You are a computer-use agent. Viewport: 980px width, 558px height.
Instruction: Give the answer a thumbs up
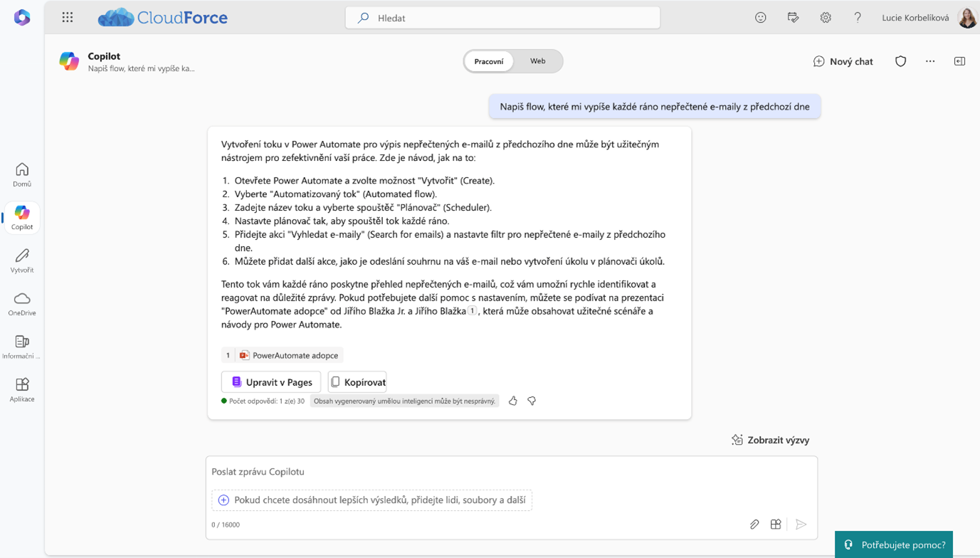(x=513, y=401)
